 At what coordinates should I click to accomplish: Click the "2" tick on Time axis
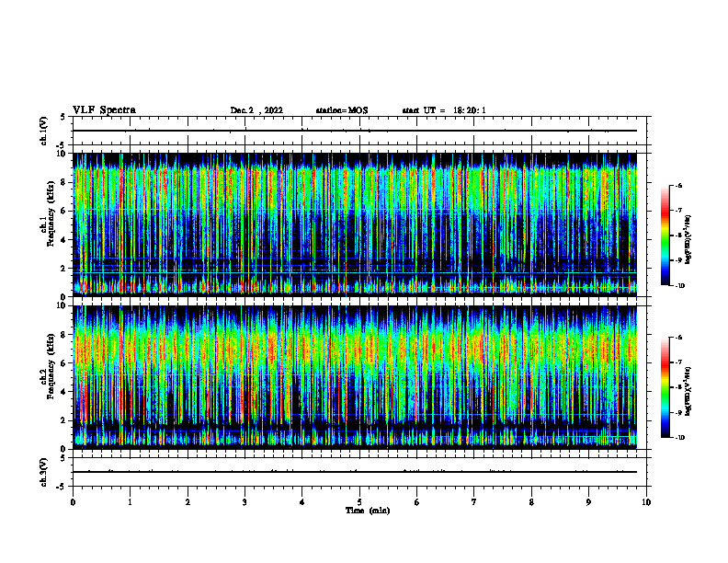coord(188,502)
